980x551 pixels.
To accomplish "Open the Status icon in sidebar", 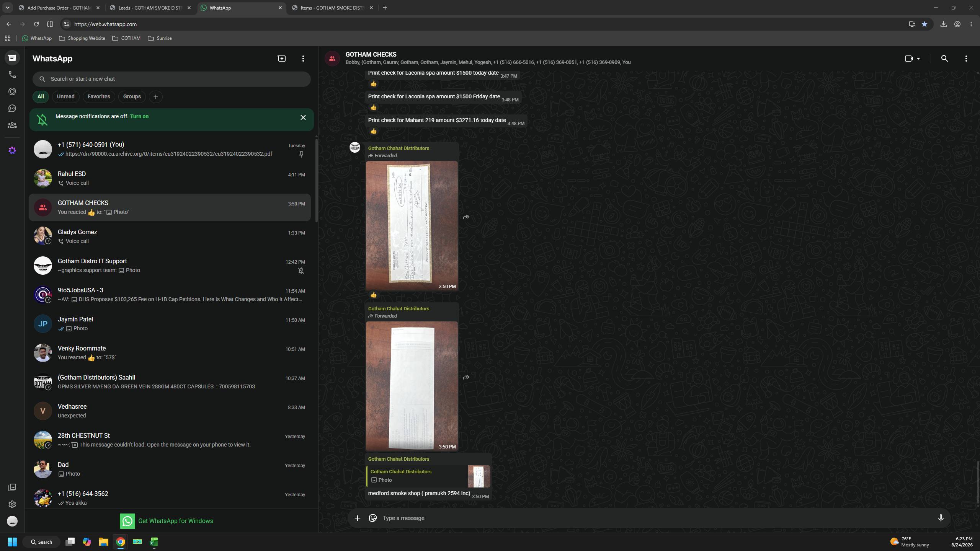I will 12,91.
